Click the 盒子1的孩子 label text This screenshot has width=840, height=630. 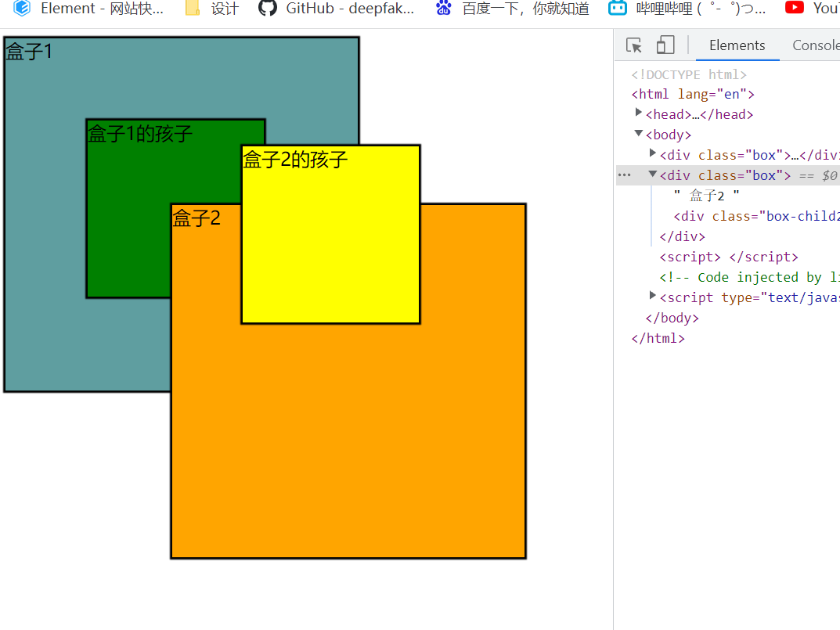[x=140, y=134]
